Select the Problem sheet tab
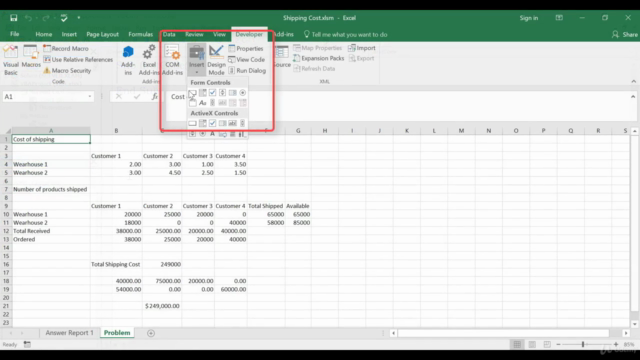Screen dimensions: 640x360 (x=117, y=333)
